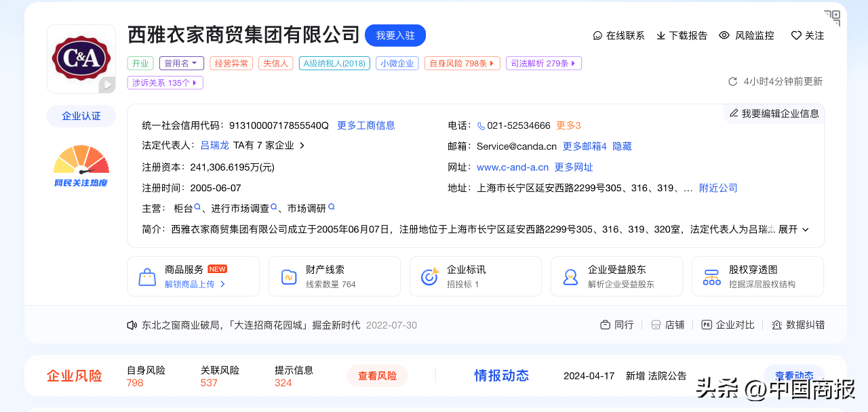Click the refresh icon beside update time
The height and width of the screenshot is (412, 868).
(x=732, y=81)
